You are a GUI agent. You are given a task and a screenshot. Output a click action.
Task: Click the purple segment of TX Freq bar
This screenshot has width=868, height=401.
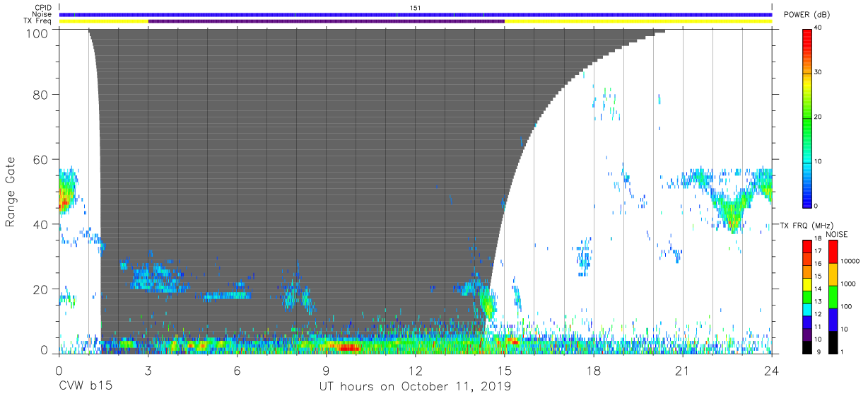coord(326,21)
